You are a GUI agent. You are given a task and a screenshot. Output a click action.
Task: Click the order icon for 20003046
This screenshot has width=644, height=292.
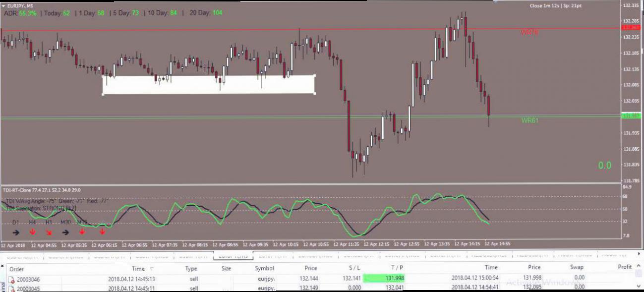[11, 279]
